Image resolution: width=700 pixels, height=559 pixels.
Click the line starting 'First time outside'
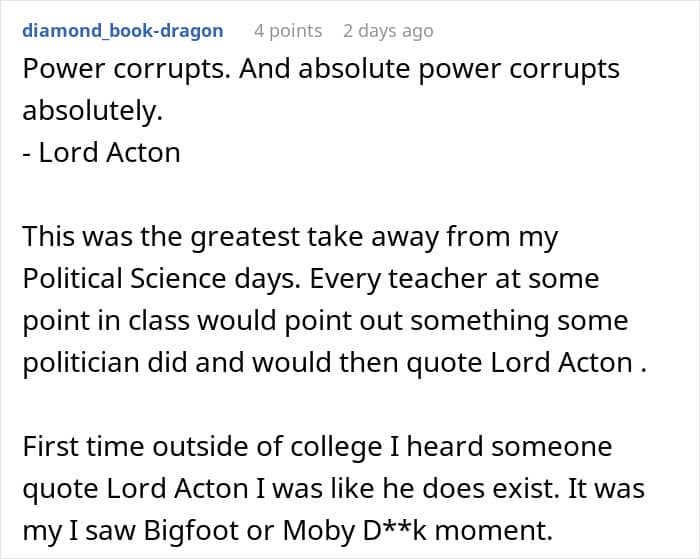317,446
